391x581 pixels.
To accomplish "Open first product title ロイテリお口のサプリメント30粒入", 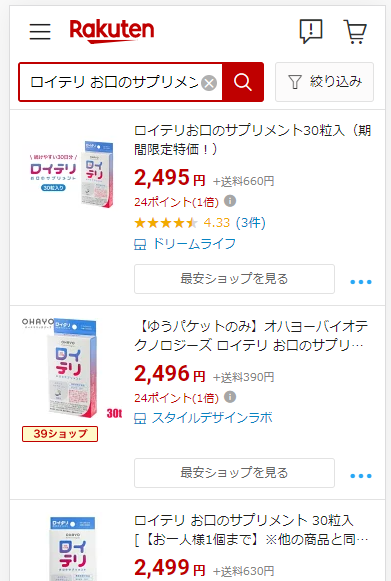I will pyautogui.click(x=252, y=140).
